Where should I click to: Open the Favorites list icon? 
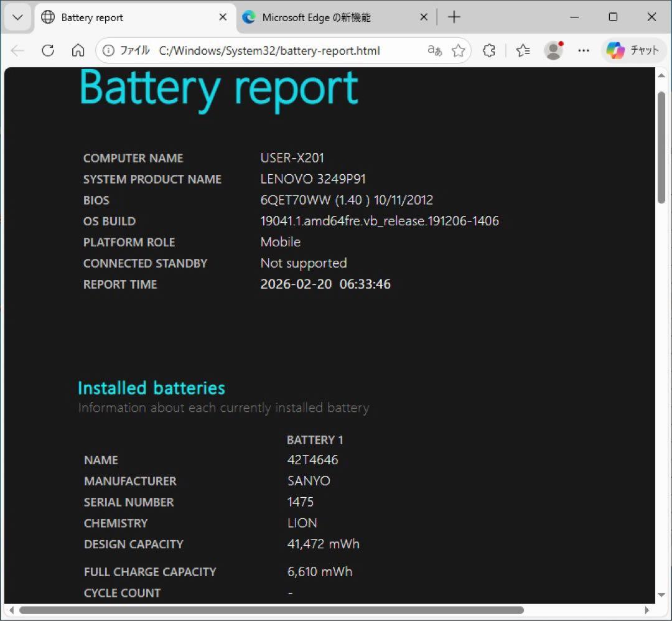point(523,50)
